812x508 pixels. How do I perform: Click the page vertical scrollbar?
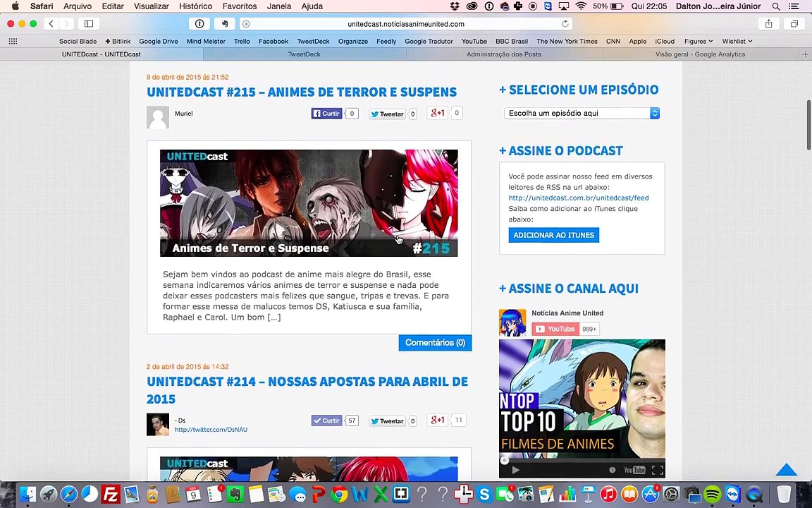[x=808, y=124]
